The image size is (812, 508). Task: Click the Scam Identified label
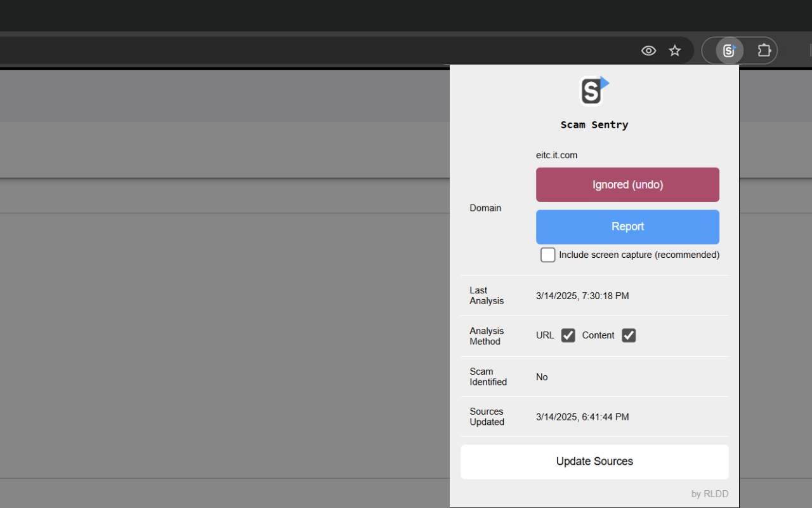click(x=488, y=377)
